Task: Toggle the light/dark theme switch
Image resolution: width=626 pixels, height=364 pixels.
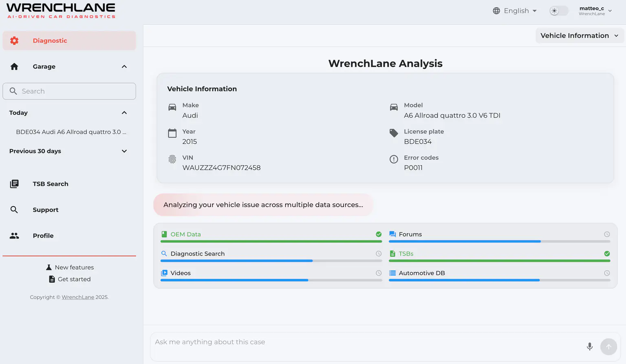Action: 558,11
